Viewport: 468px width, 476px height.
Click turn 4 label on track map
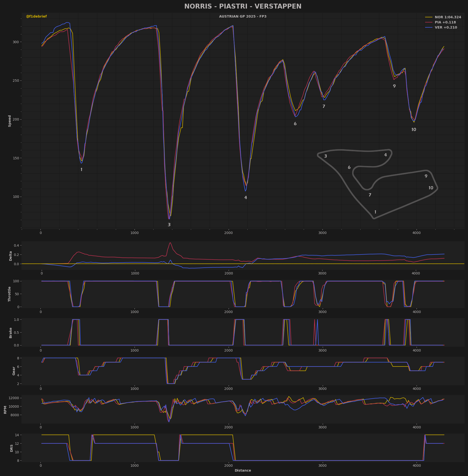[x=385, y=155]
